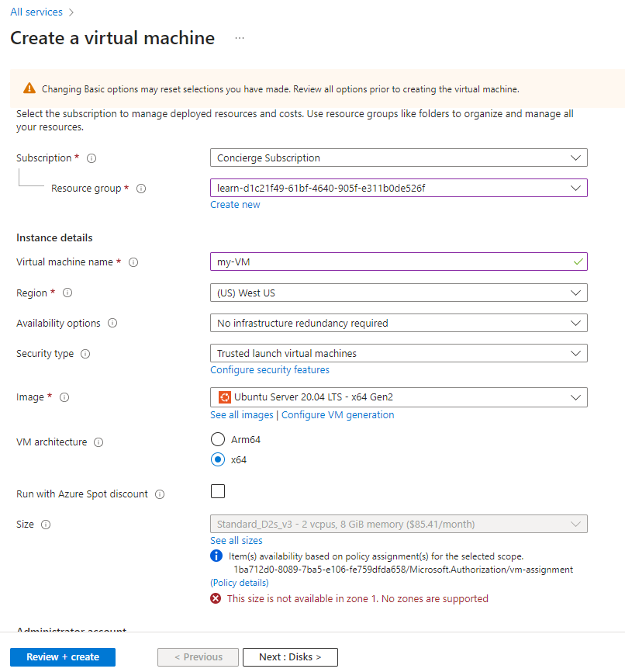Click See all images link
This screenshot has height=672, width=625.
pos(242,415)
